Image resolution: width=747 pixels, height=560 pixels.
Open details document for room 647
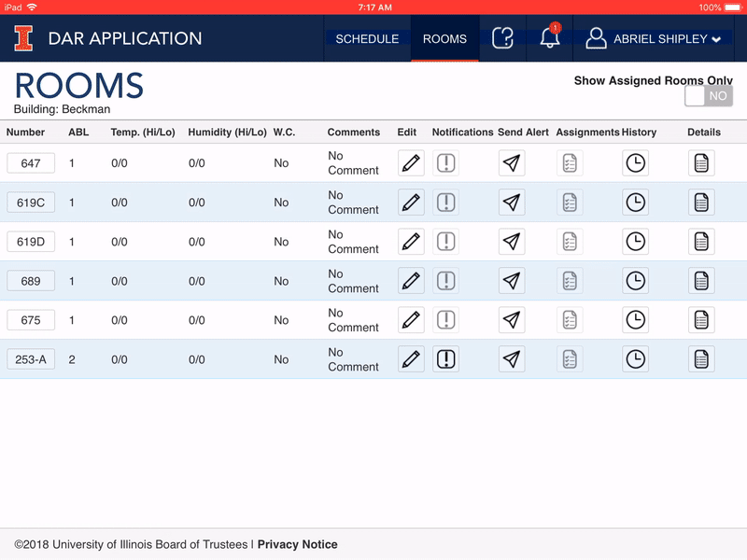[701, 163]
